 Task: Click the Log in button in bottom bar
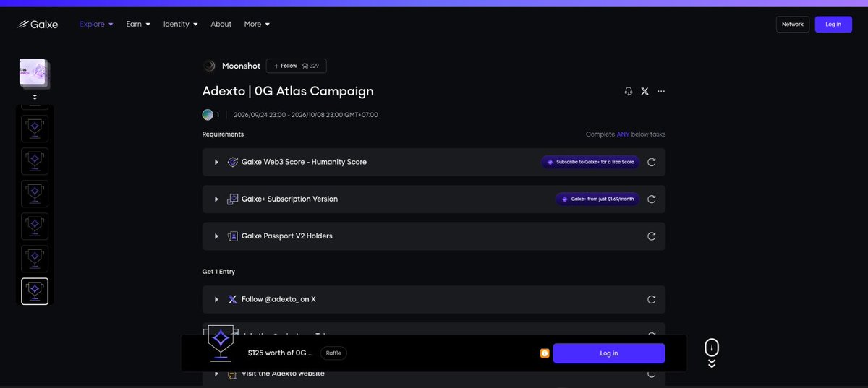[x=609, y=353]
